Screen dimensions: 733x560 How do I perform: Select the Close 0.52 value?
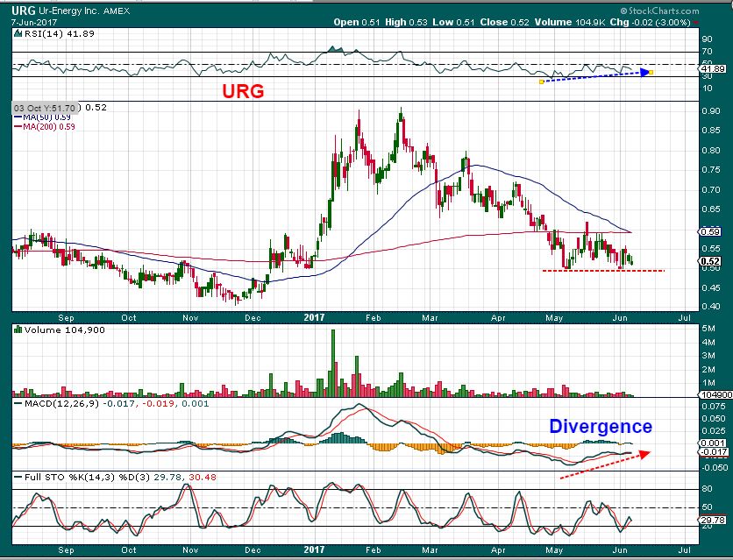(x=502, y=22)
